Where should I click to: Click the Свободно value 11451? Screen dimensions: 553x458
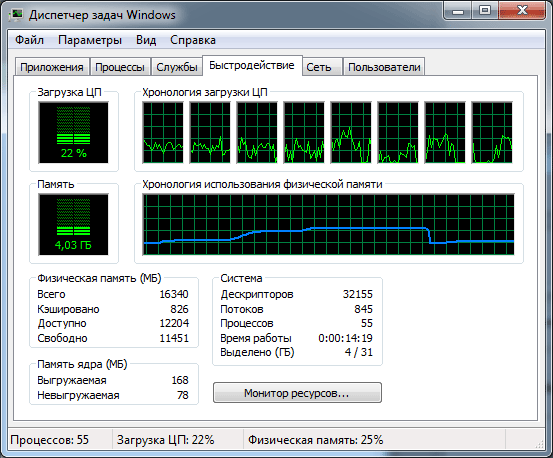pyautogui.click(x=174, y=338)
